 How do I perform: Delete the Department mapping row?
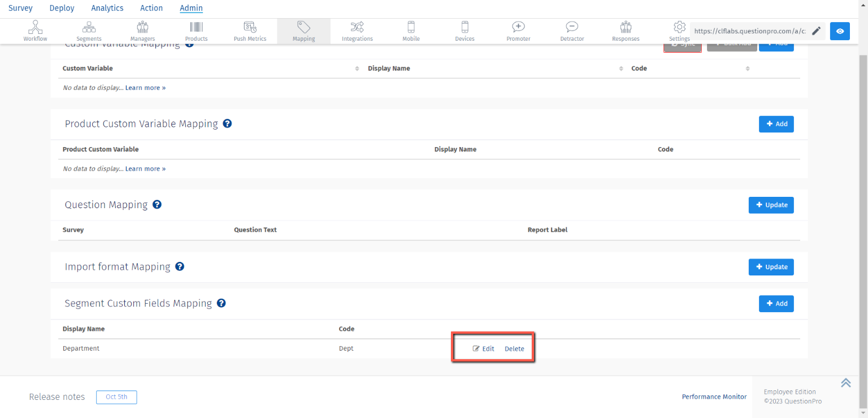pyautogui.click(x=514, y=348)
